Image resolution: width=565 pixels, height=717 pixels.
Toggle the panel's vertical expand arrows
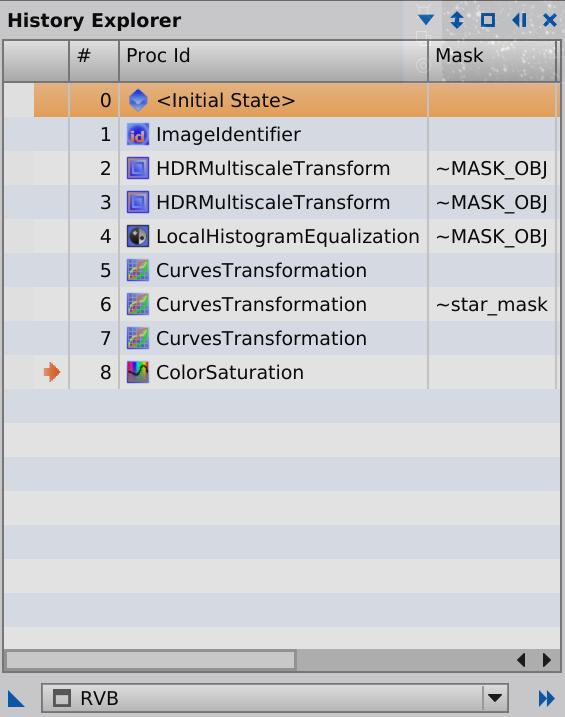(457, 20)
